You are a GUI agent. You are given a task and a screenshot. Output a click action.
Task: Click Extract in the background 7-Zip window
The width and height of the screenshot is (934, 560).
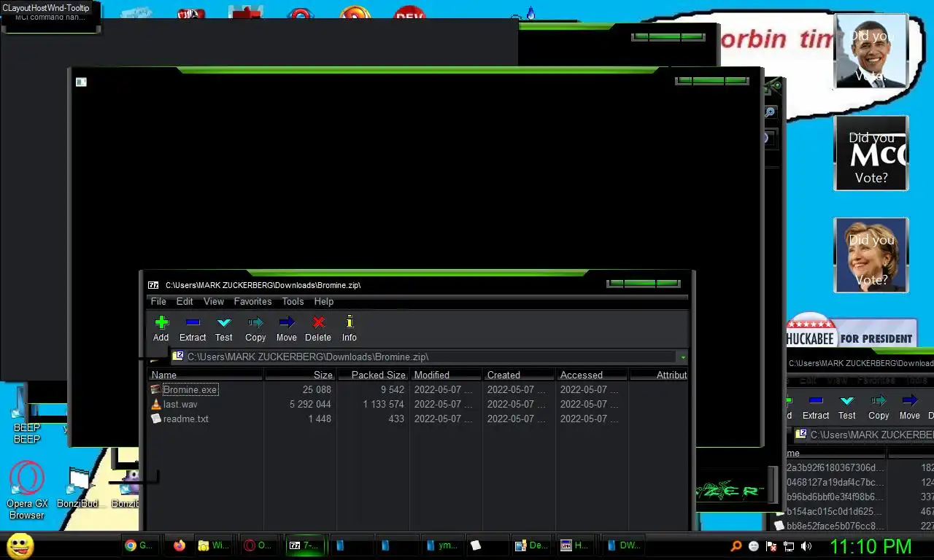click(816, 407)
